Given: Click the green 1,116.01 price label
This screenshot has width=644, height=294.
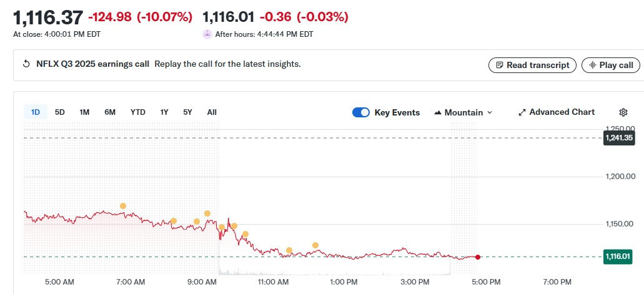Looking at the screenshot, I should (618, 257).
